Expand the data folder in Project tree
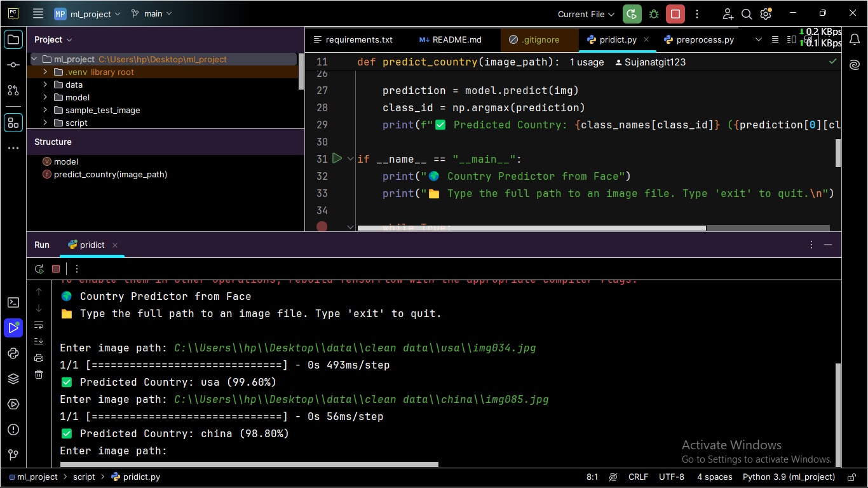The width and height of the screenshot is (868, 488). click(x=46, y=85)
